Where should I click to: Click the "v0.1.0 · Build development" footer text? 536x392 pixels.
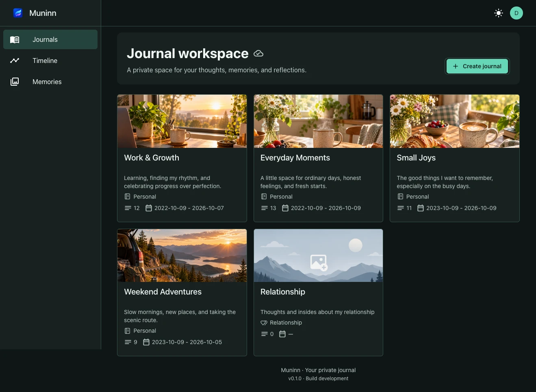click(318, 379)
